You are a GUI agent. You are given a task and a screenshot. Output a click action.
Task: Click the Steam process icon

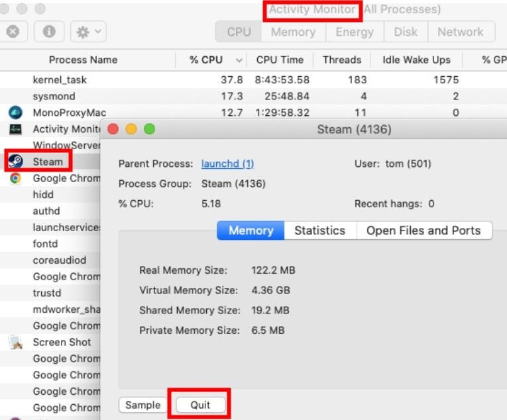pos(15,162)
